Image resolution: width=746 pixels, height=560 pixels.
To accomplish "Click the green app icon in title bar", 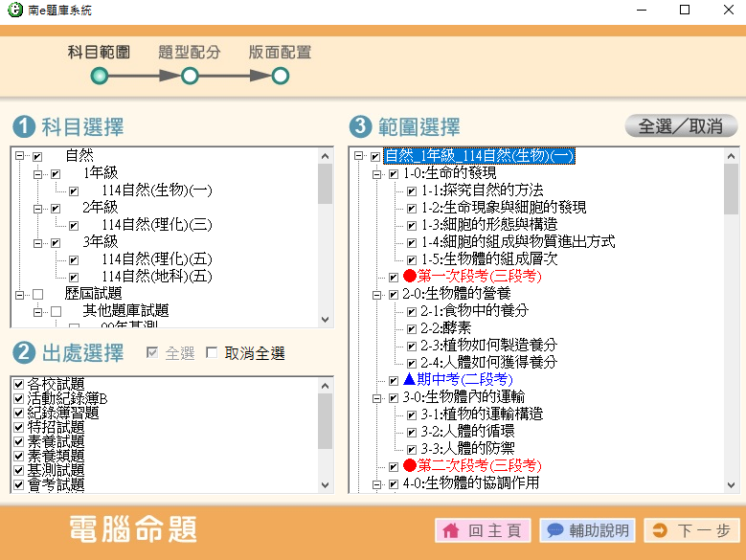I will [14, 11].
